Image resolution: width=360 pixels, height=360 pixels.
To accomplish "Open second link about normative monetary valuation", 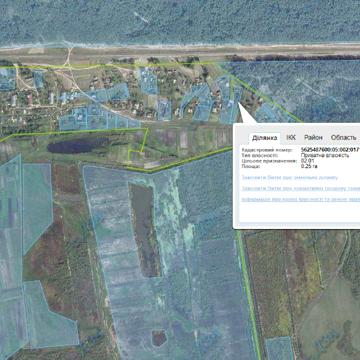I will 301,189.
